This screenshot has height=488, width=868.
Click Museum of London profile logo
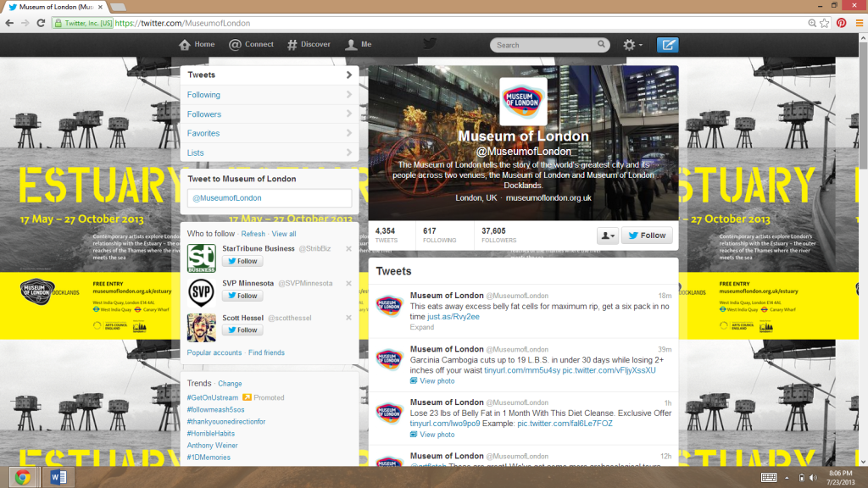click(523, 102)
